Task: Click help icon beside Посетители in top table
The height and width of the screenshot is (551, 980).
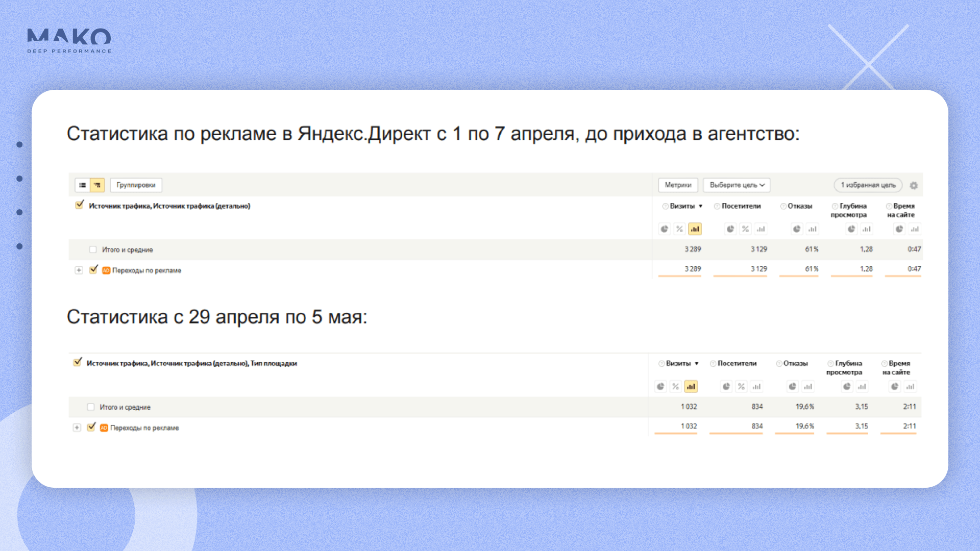Action: point(717,206)
